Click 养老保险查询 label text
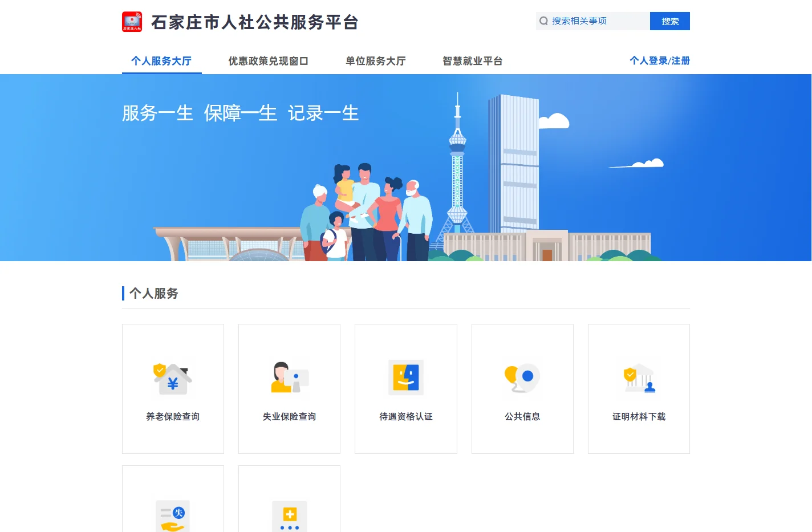Image resolution: width=812 pixels, height=532 pixels. pyautogui.click(x=173, y=417)
